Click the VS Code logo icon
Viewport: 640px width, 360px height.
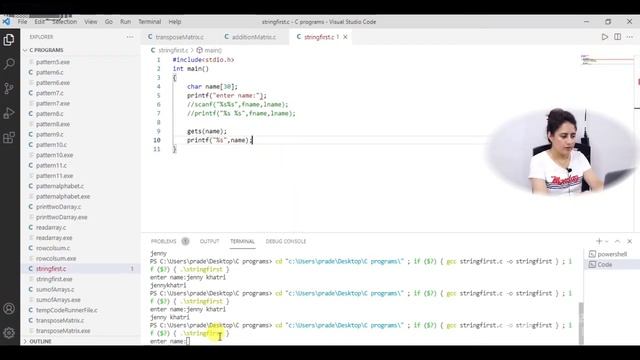6,22
